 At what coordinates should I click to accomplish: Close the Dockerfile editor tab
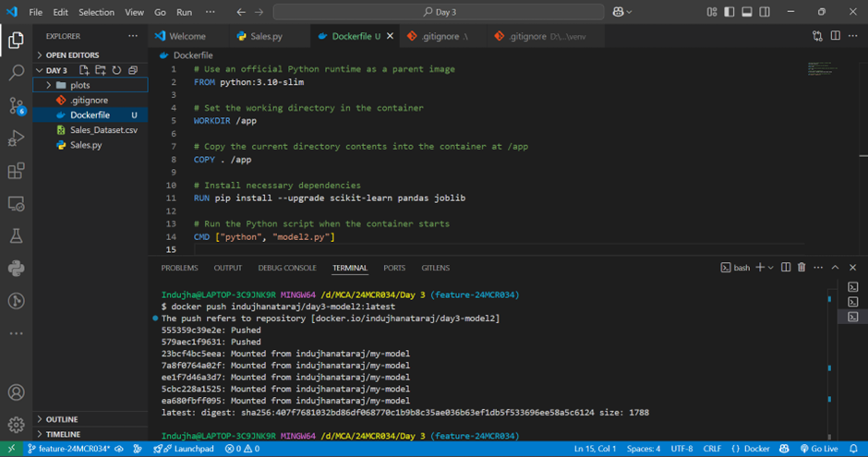click(391, 36)
